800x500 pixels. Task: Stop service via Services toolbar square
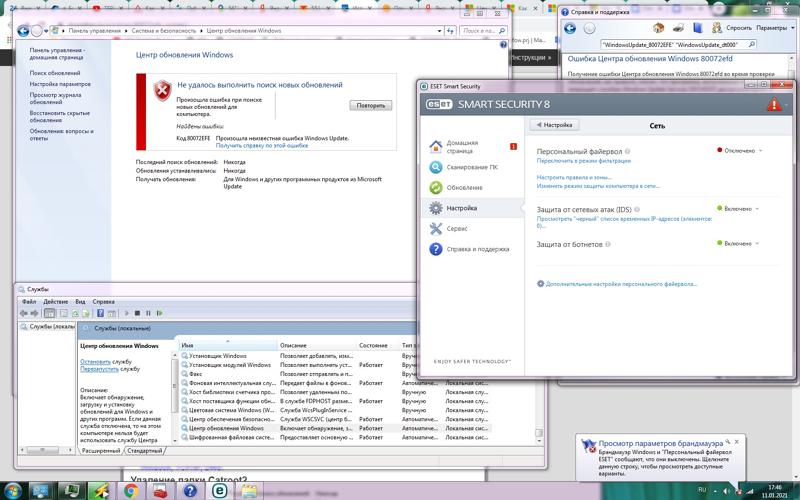(137, 313)
